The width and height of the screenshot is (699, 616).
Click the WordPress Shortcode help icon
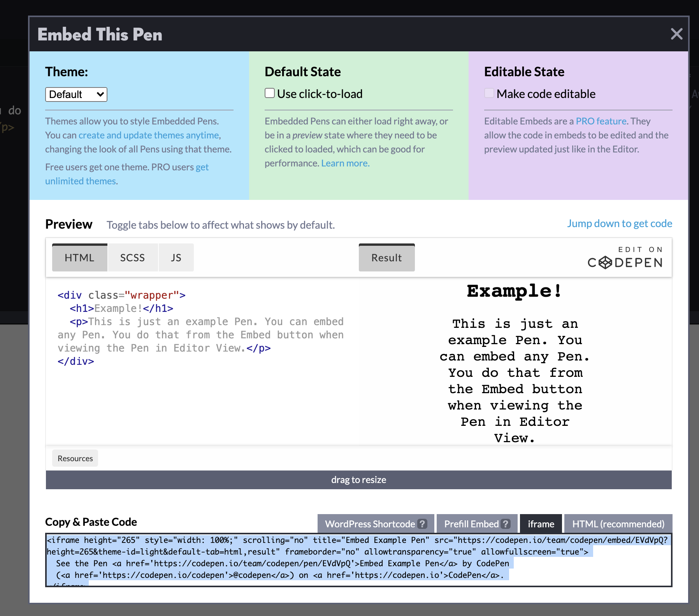coord(422,524)
